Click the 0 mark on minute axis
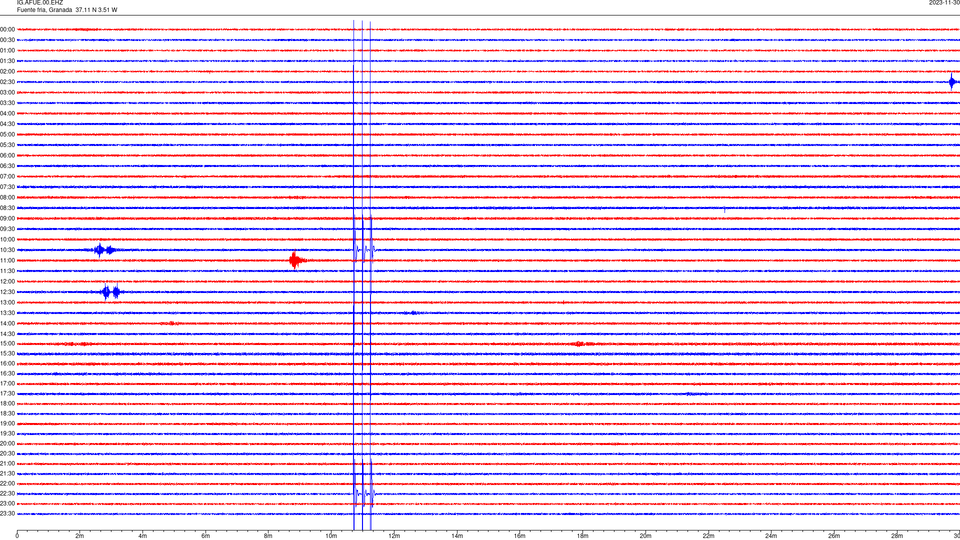The image size is (960, 540). point(17,536)
